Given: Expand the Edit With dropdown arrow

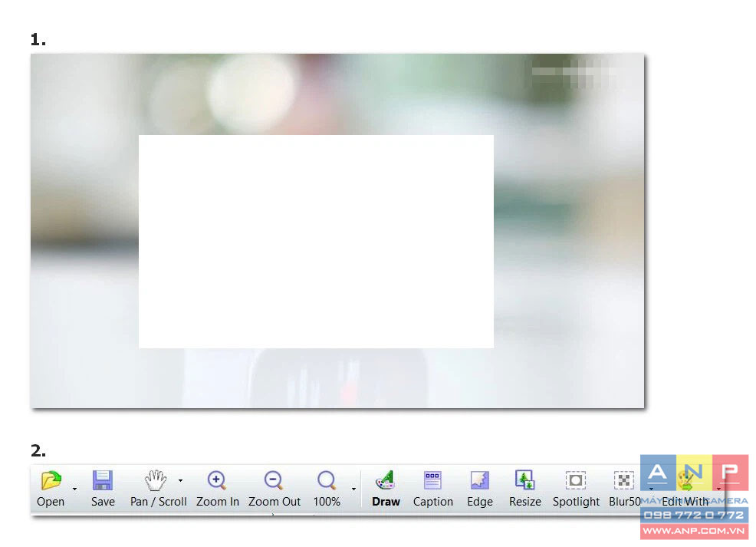Looking at the screenshot, I should [718, 489].
